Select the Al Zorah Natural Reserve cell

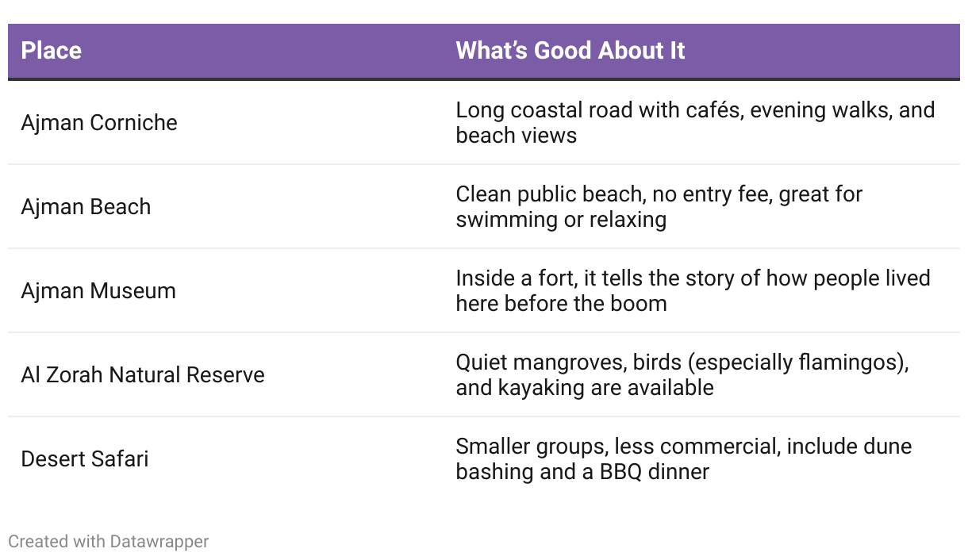(x=143, y=375)
